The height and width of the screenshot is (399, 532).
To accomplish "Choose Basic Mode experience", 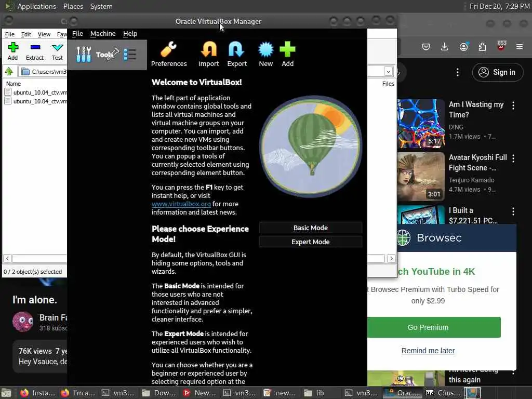I will 311,228.
